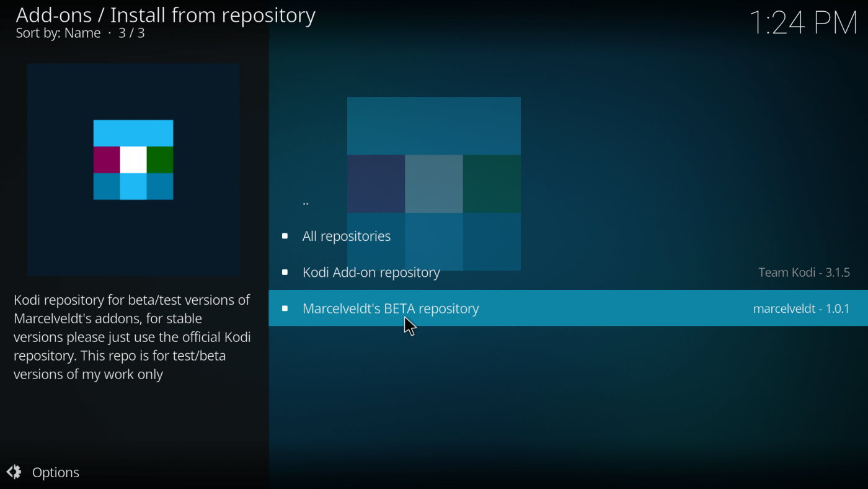This screenshot has height=489, width=868.
Task: Open the Options label at bottom
Action: [56, 472]
